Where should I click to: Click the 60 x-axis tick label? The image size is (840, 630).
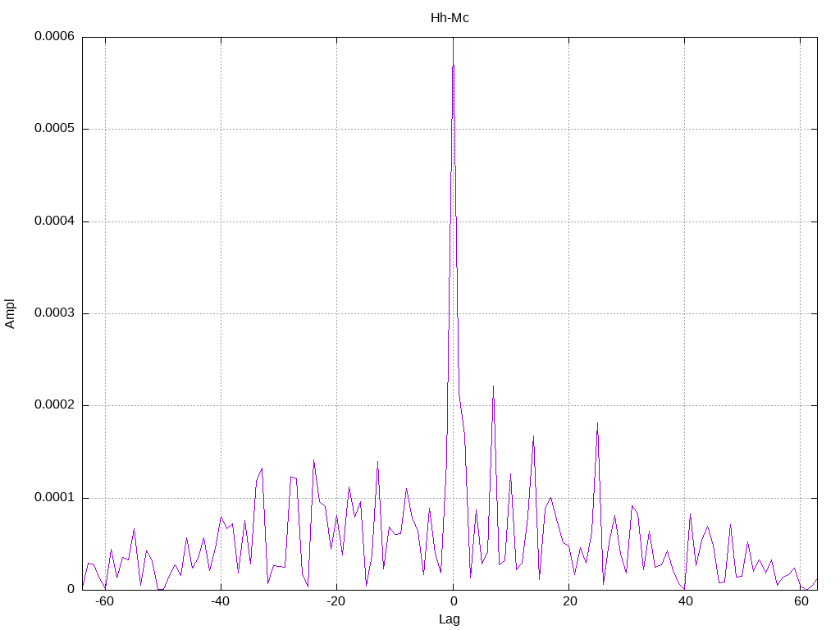tap(801, 601)
